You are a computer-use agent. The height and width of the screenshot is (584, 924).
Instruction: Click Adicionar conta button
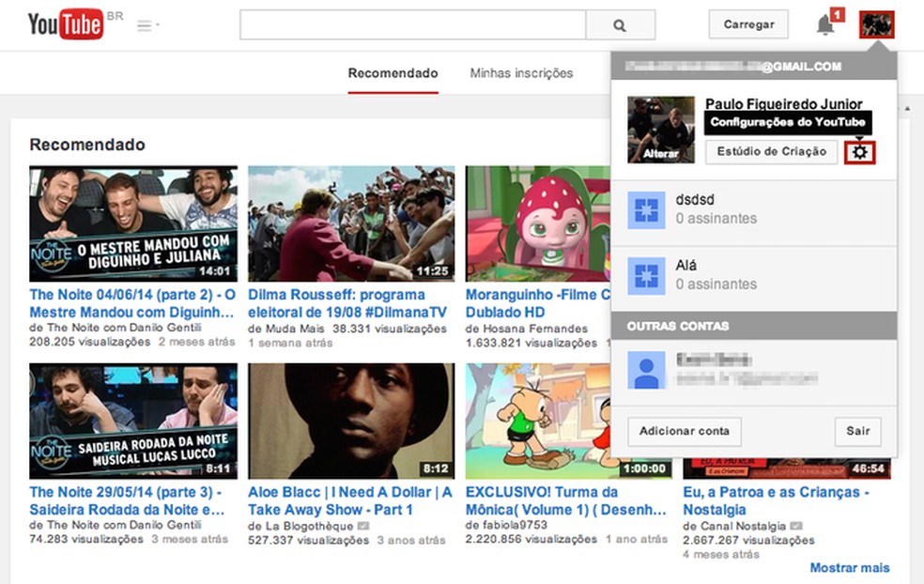(685, 431)
